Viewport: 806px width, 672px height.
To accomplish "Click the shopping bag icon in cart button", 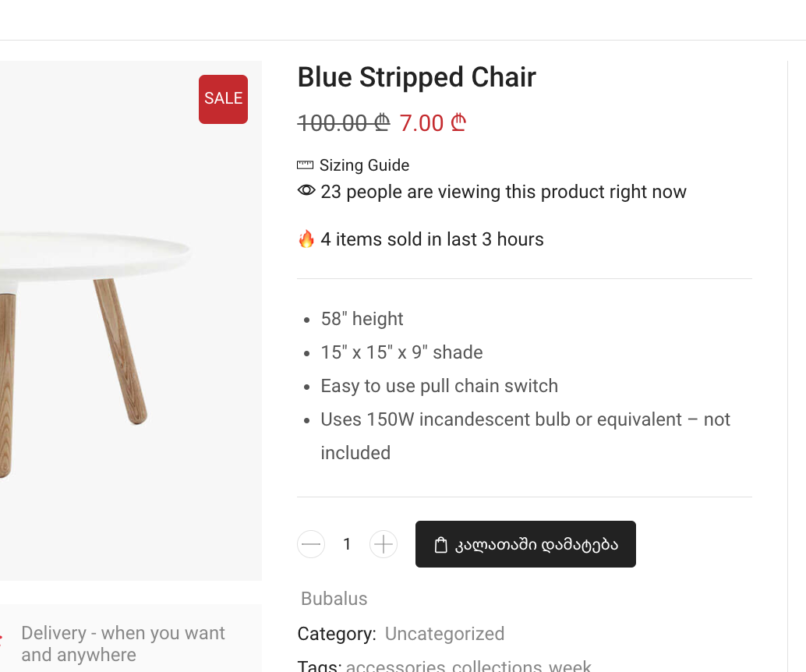I will point(440,544).
